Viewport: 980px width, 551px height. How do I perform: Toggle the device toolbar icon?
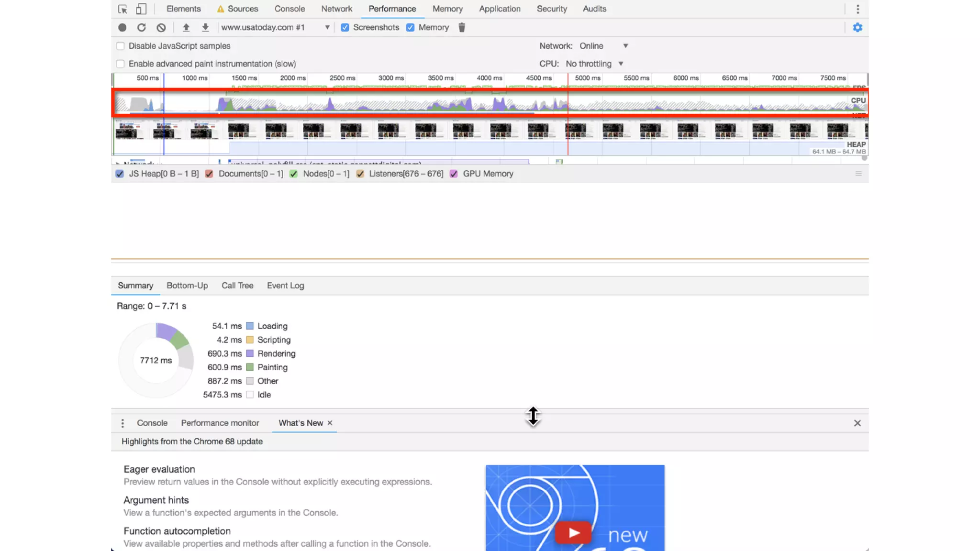point(141,9)
